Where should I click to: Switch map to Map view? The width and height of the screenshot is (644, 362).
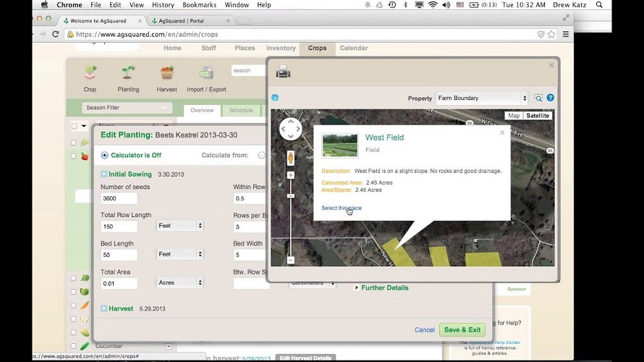tap(514, 115)
